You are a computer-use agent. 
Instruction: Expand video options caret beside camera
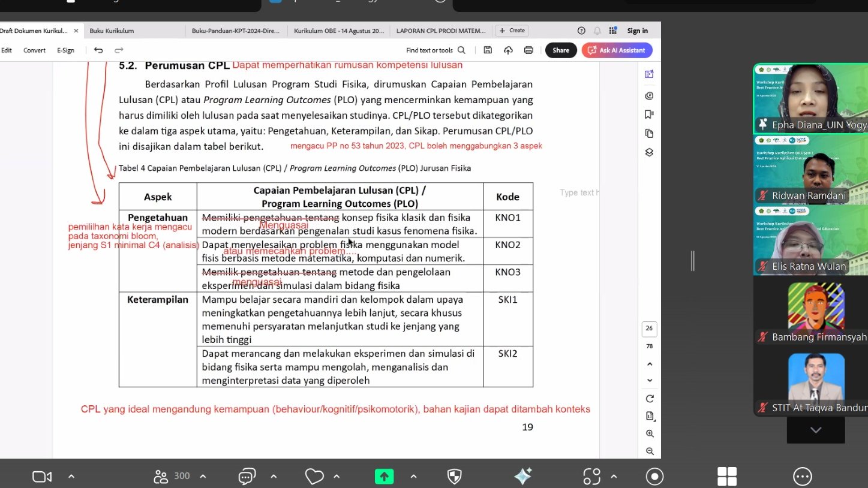pos(71,477)
